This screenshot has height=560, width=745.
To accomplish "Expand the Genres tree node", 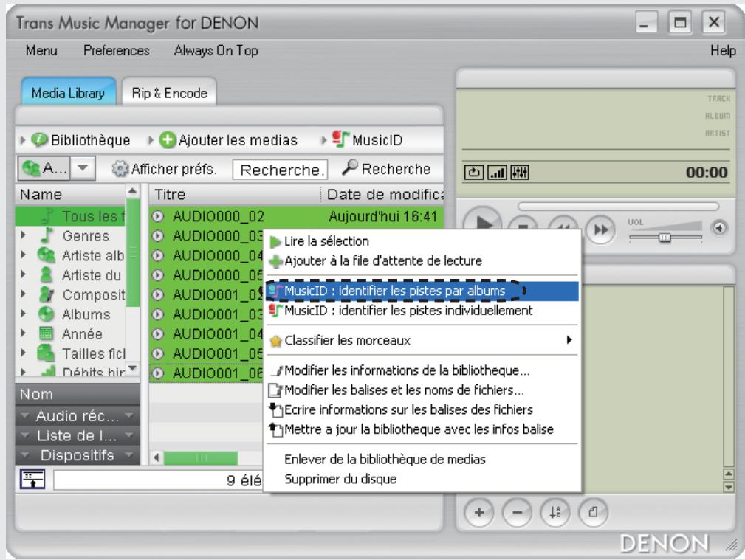I will (24, 235).
